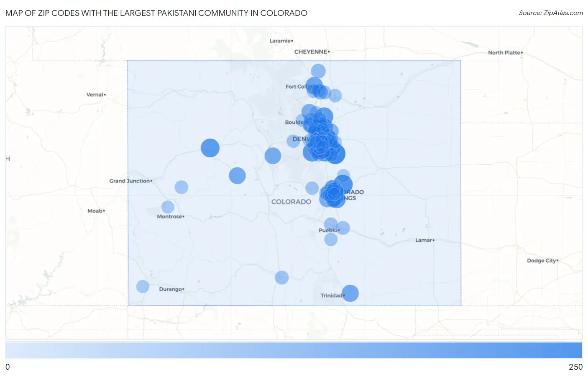This screenshot has height=376, width=588.
Task: Click the 0 minimum scale value
Action: [8, 367]
